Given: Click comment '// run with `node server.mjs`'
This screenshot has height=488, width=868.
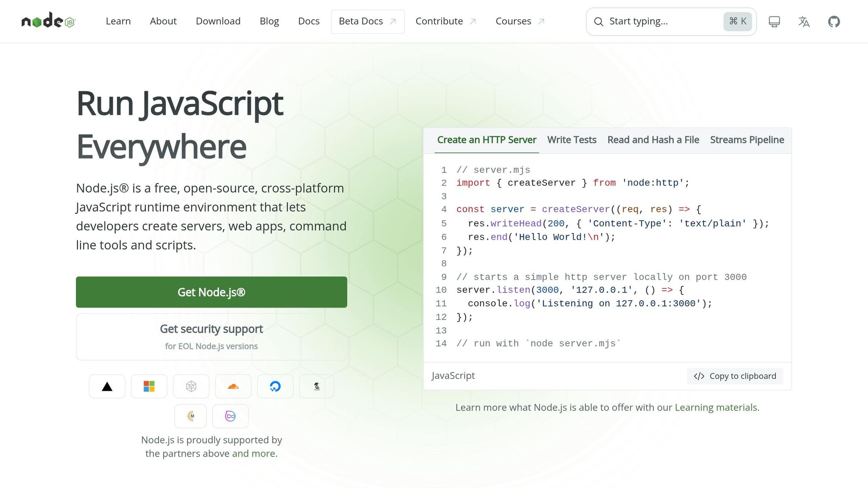Looking at the screenshot, I should click(539, 344).
